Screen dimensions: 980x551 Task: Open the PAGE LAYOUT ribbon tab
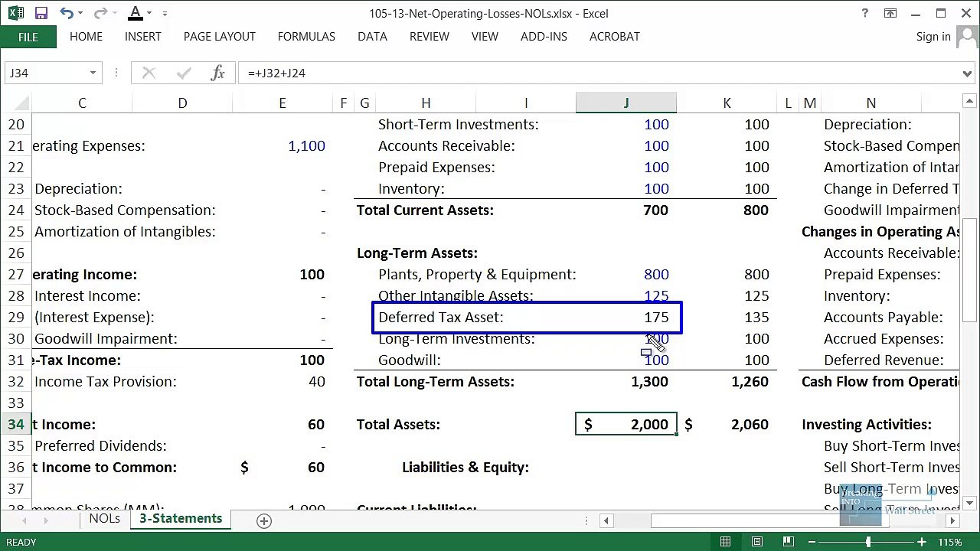click(x=220, y=37)
